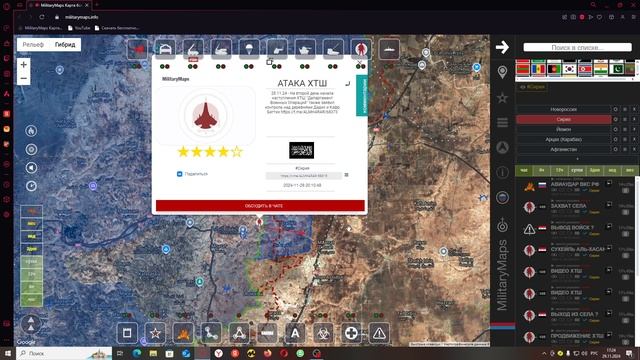Click the copy icon beside the source URL
This screenshot has width=640, height=360.
(x=347, y=175)
